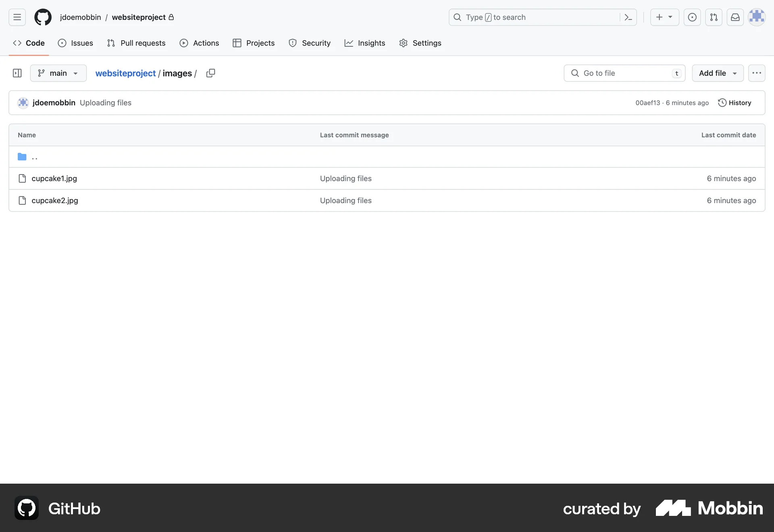Open repository options via ellipsis icon
774x532 pixels.
click(756, 73)
